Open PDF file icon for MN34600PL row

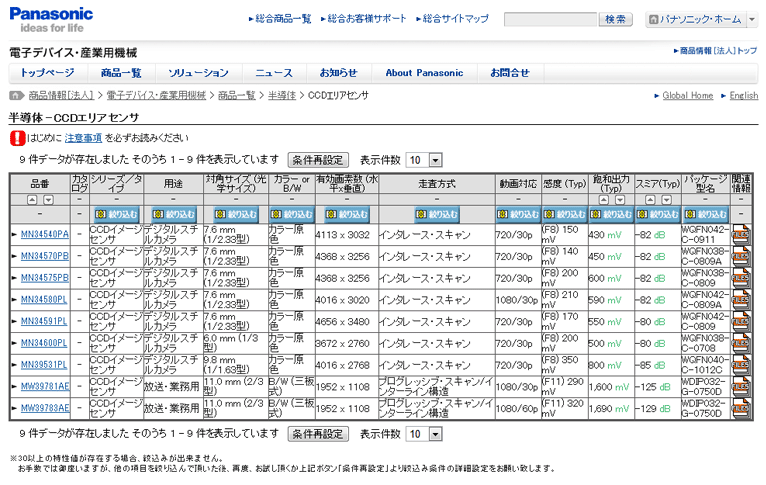point(741,343)
